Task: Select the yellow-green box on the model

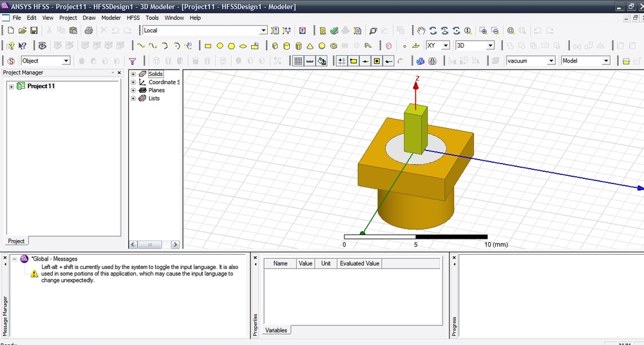Action: 415,129
